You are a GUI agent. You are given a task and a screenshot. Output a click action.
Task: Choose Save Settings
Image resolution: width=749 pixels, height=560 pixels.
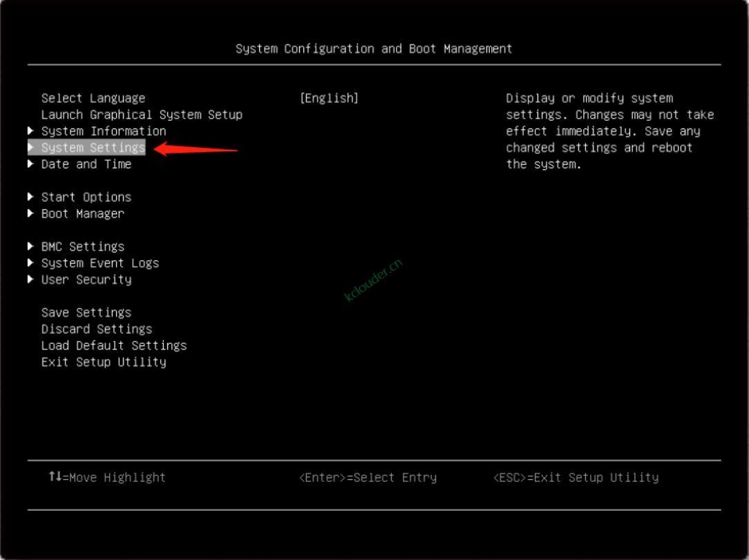click(x=86, y=313)
